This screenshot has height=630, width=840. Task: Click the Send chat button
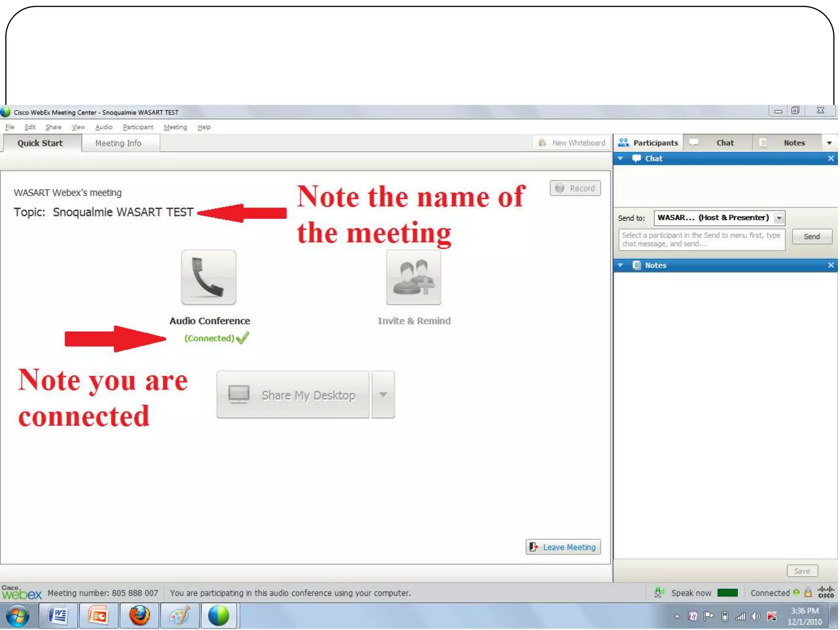(x=811, y=237)
